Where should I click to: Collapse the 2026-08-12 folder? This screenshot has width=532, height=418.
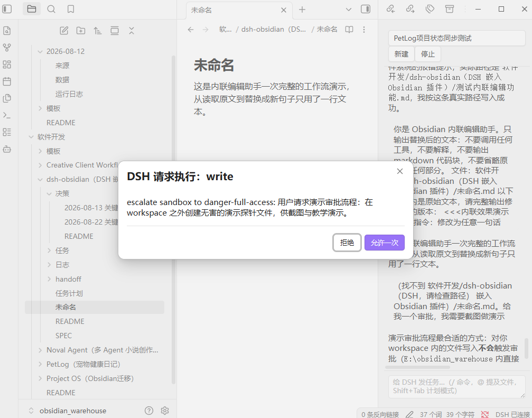[x=40, y=52]
